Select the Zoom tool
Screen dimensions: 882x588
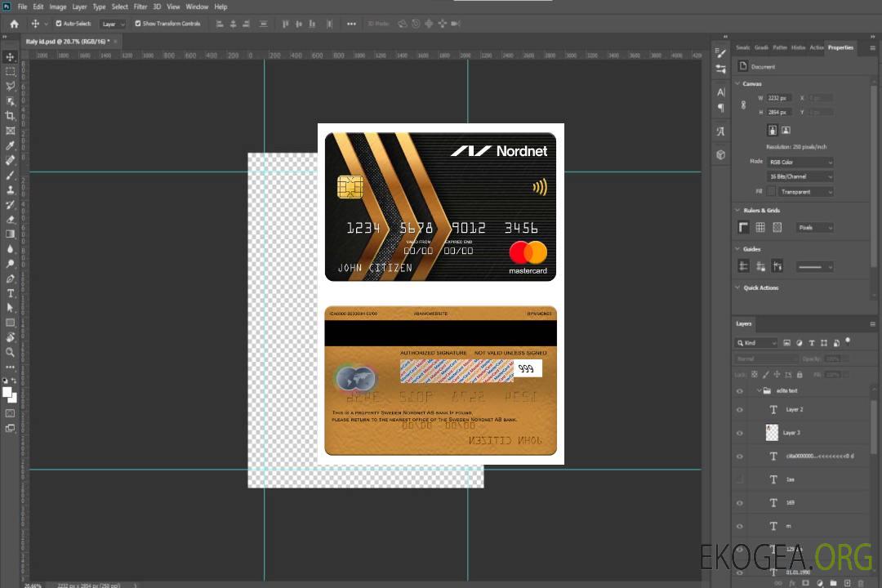10,352
